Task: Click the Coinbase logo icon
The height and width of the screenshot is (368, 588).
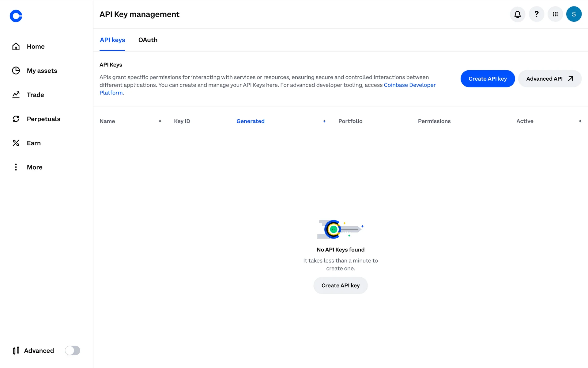Action: [x=16, y=16]
